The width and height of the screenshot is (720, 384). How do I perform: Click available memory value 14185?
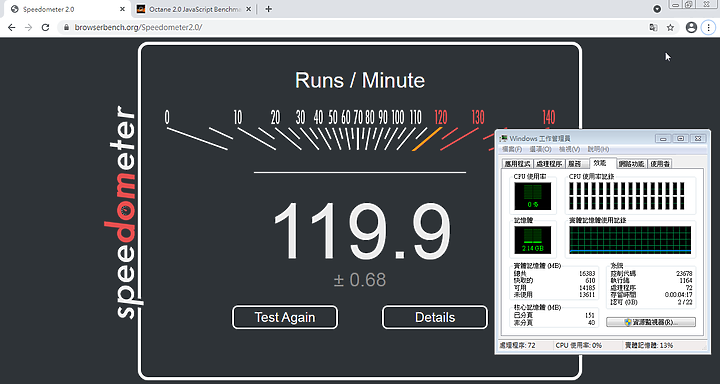[x=587, y=288]
